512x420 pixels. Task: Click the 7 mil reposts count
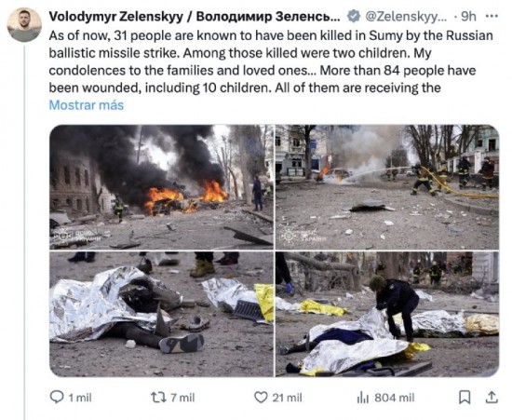click(182, 398)
